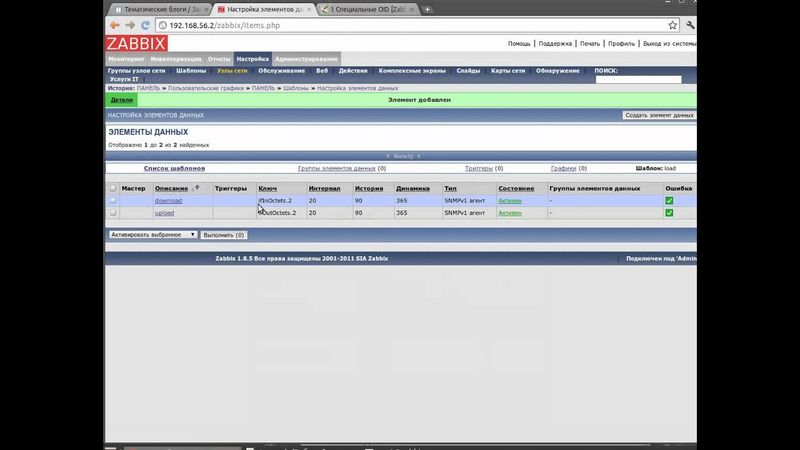The width and height of the screenshot is (800, 450).
Task: Click Выход из системы link
Action: (669, 43)
